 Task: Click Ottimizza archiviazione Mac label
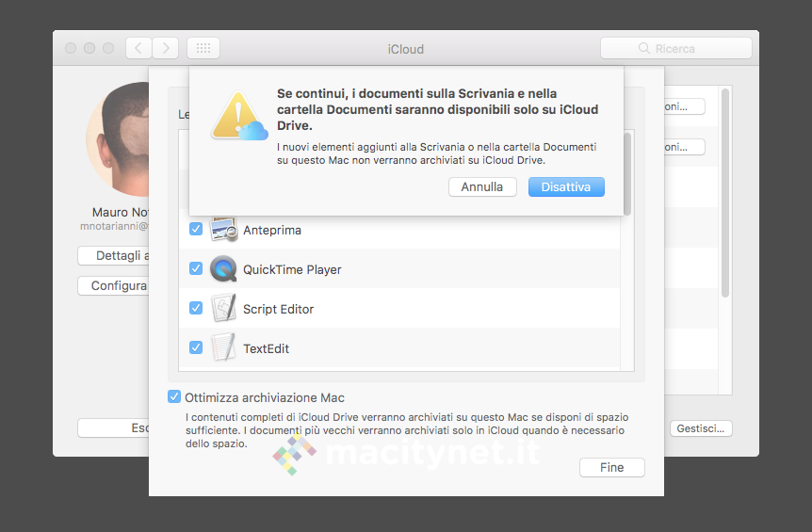pos(264,397)
